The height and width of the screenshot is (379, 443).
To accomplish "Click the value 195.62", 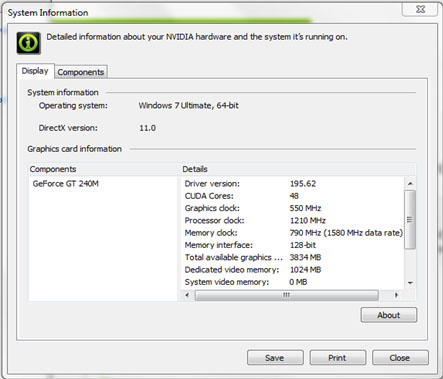I will pyautogui.click(x=303, y=184).
